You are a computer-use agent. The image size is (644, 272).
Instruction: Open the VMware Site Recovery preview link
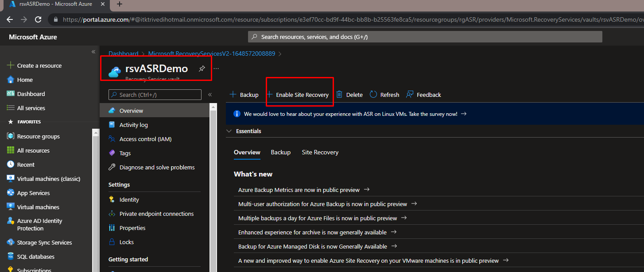click(373, 261)
